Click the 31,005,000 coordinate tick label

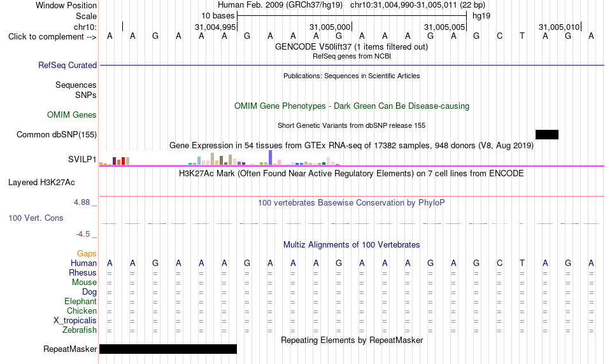(330, 27)
